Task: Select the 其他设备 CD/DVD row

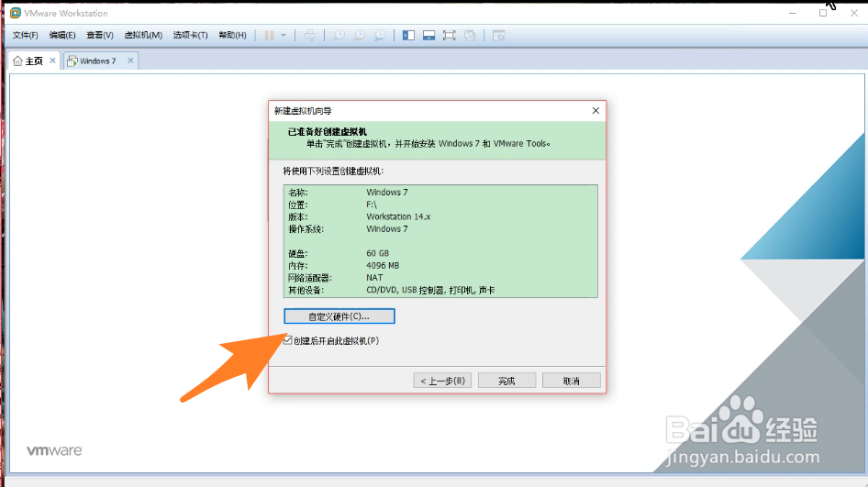Action: coord(440,290)
